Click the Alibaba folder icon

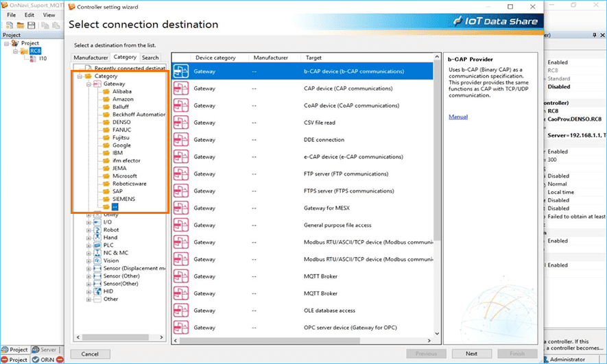coord(106,91)
